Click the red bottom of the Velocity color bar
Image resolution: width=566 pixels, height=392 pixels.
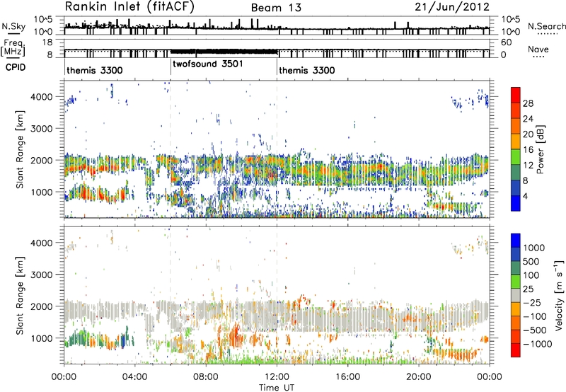(x=516, y=350)
